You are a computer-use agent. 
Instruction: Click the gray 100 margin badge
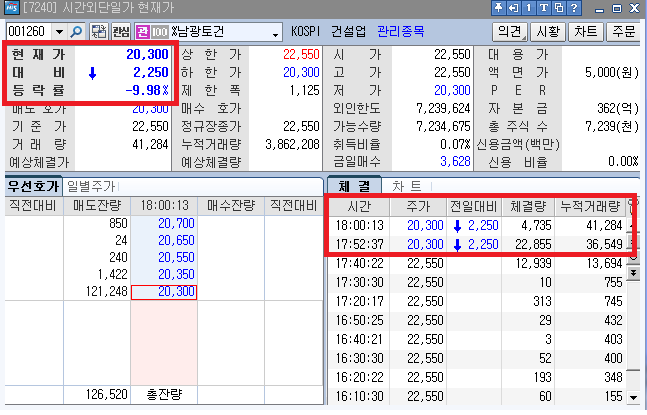(x=159, y=32)
